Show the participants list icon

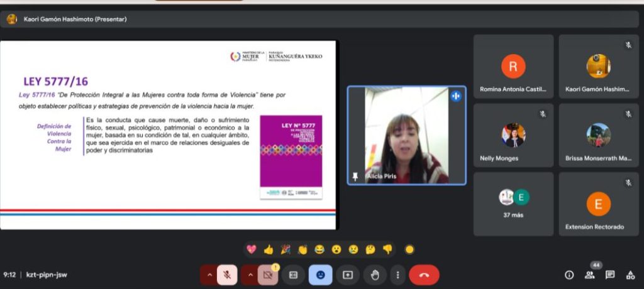[x=590, y=275]
